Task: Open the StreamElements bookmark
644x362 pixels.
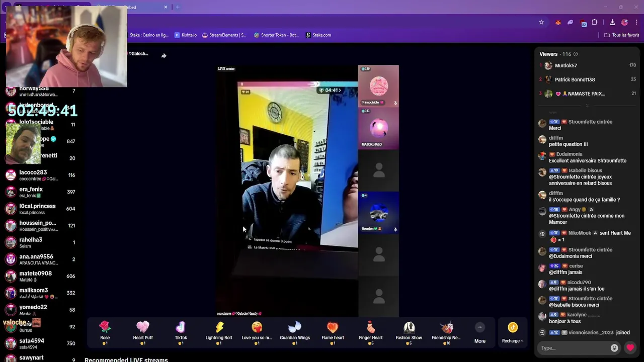Action: click(x=224, y=35)
